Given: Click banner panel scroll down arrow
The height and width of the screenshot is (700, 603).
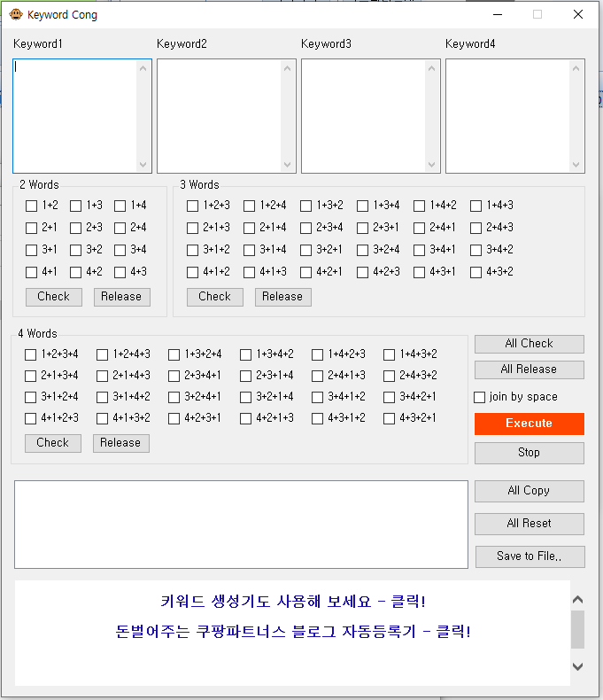Looking at the screenshot, I should click(577, 666).
